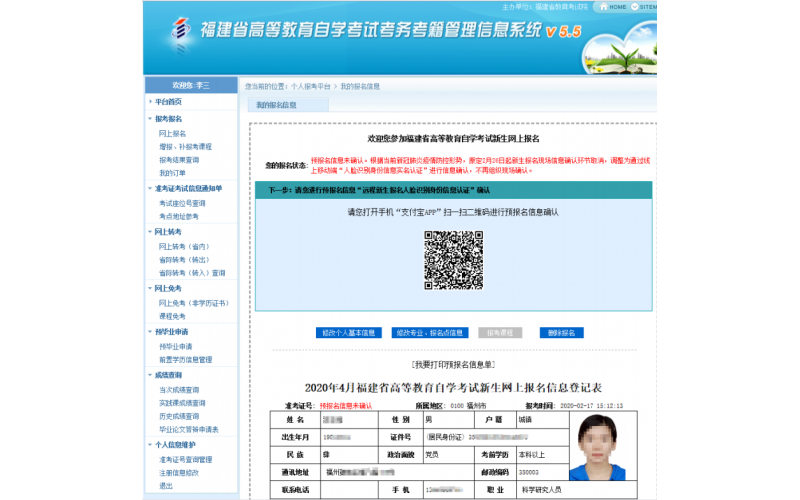
Task: Open 毕业论文答辩申请表 menu entry
Action: click(x=189, y=430)
